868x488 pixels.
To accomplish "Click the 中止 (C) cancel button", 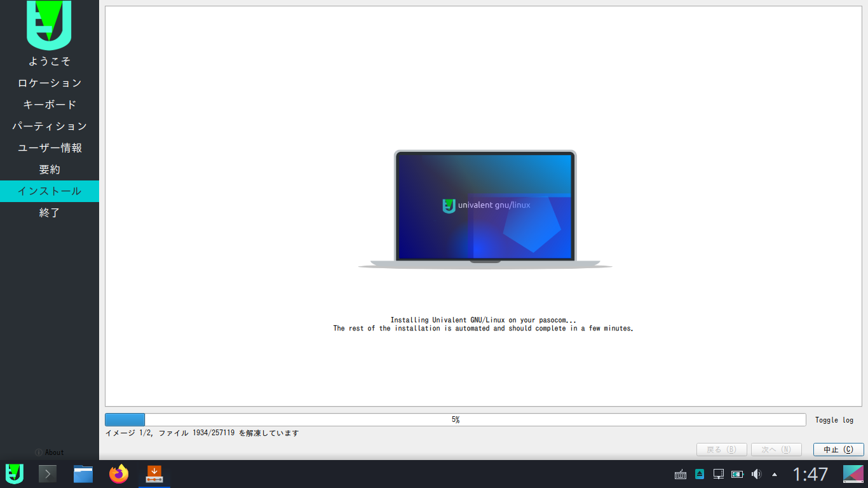I will (839, 449).
